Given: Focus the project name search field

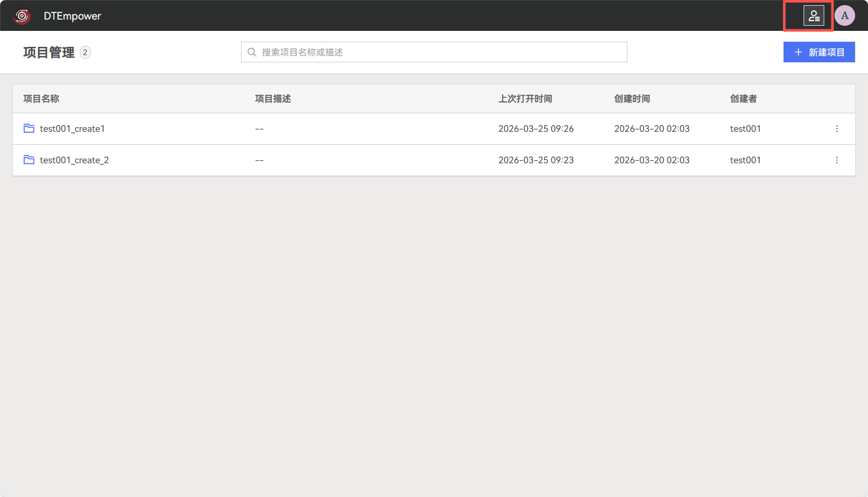Looking at the screenshot, I should 434,52.
